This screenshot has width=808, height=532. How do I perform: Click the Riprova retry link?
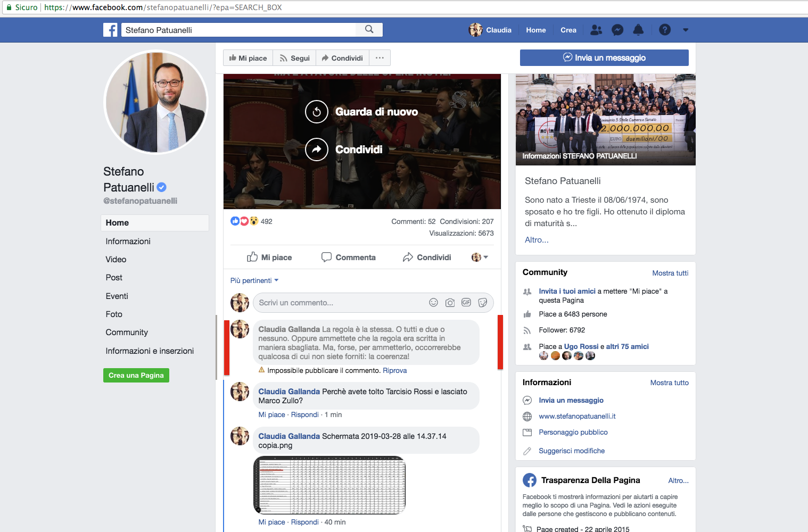tap(395, 371)
